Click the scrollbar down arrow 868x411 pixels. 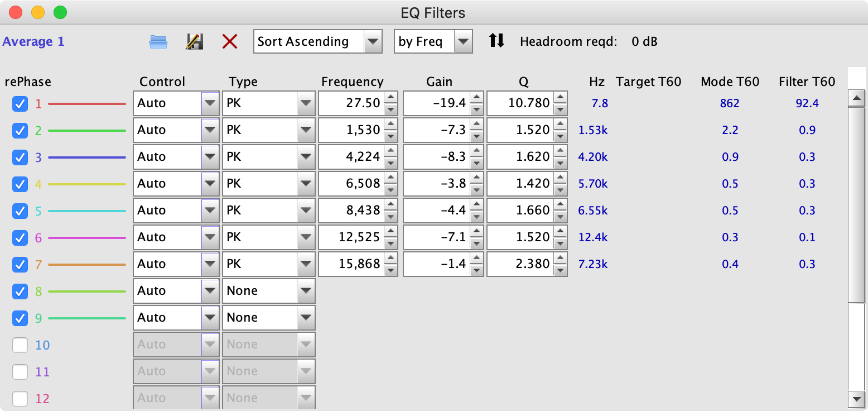click(x=856, y=399)
